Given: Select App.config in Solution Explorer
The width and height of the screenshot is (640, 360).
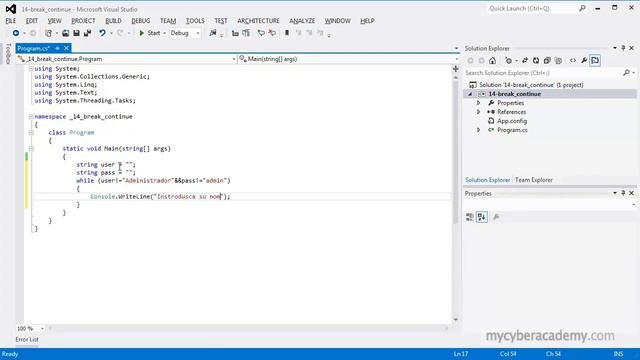Looking at the screenshot, I should point(512,121).
